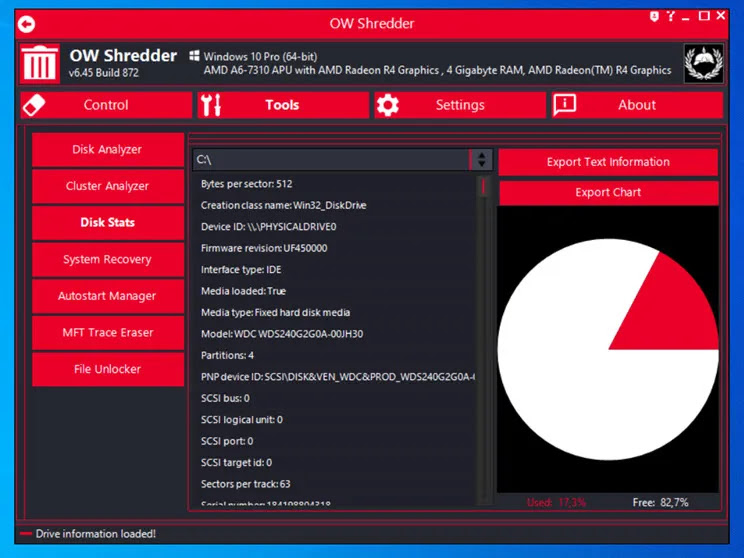Click the info speech-bubble About icon
Screen dimensions: 744x558
point(565,104)
